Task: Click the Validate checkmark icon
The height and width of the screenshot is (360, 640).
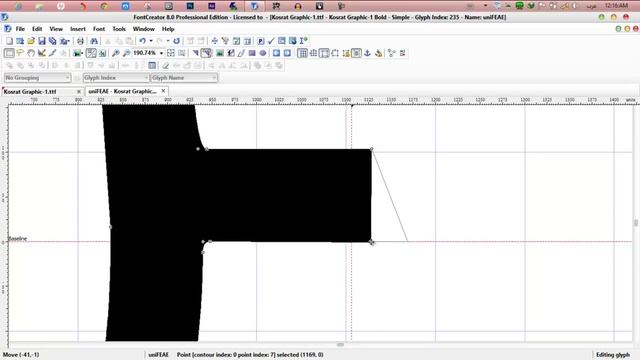Action: 271,41
